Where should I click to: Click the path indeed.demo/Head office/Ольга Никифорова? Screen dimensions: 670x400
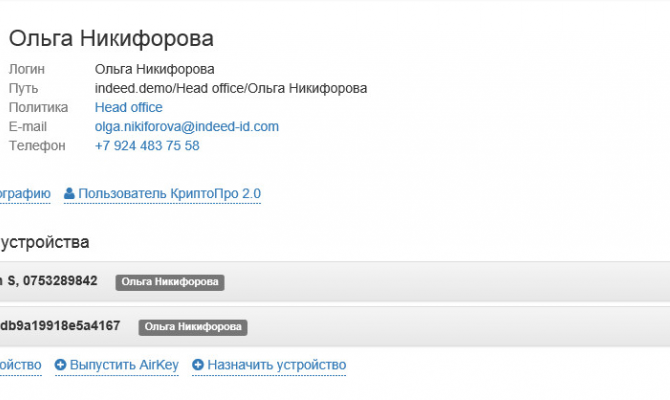click(x=231, y=88)
